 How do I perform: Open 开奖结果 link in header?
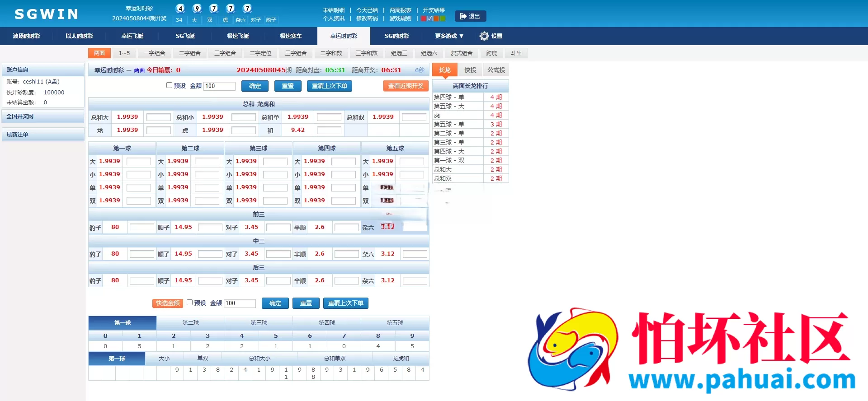click(434, 10)
